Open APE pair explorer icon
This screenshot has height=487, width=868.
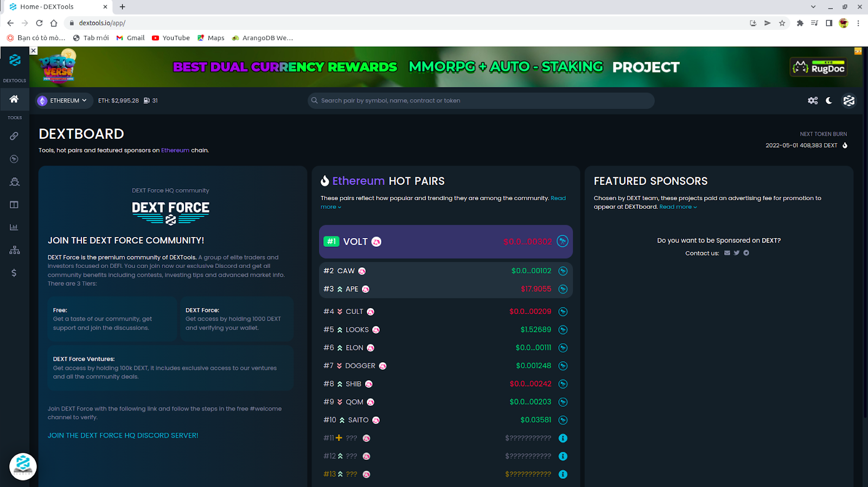pyautogui.click(x=563, y=289)
